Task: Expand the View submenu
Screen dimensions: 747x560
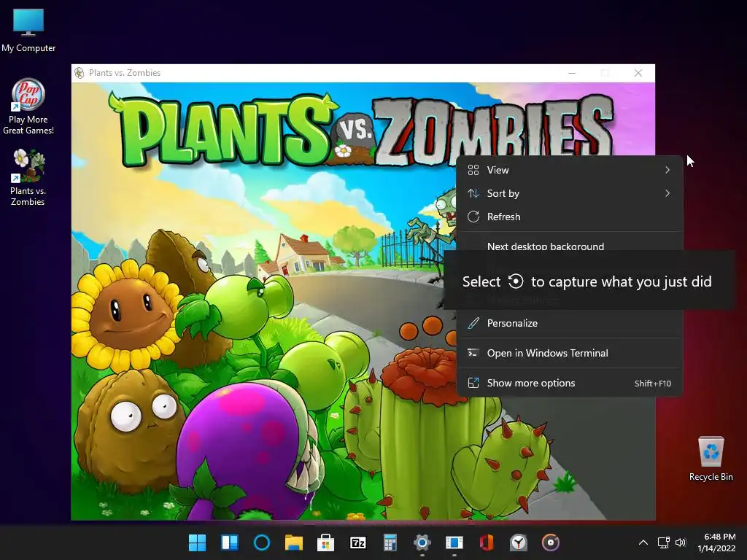Action: [569, 170]
